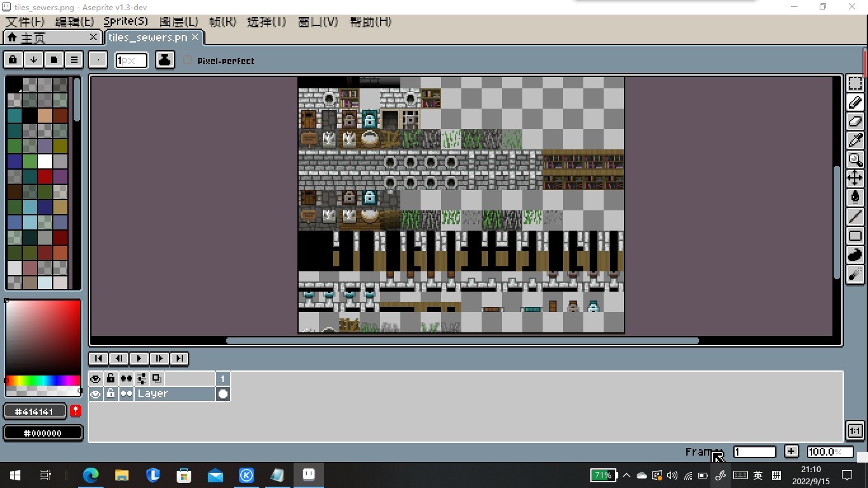This screenshot has height=488, width=868.
Task: Toggle visibility of all layers in header
Action: pos(95,379)
